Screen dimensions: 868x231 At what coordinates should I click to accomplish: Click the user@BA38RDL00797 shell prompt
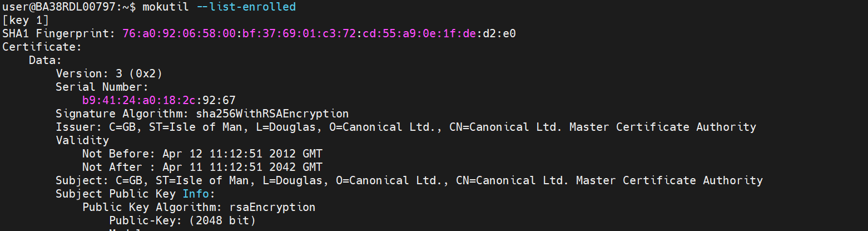[x=67, y=7]
